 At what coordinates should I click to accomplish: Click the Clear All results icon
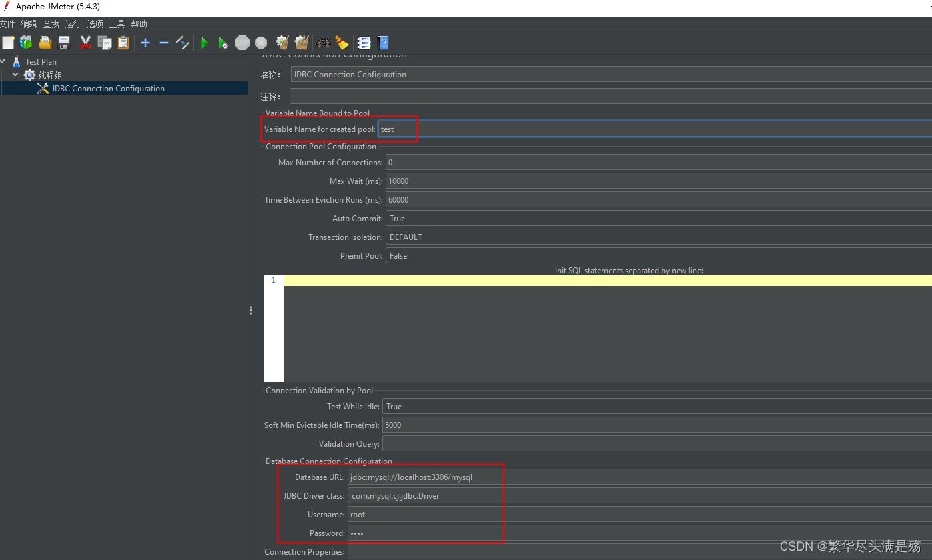[x=302, y=43]
